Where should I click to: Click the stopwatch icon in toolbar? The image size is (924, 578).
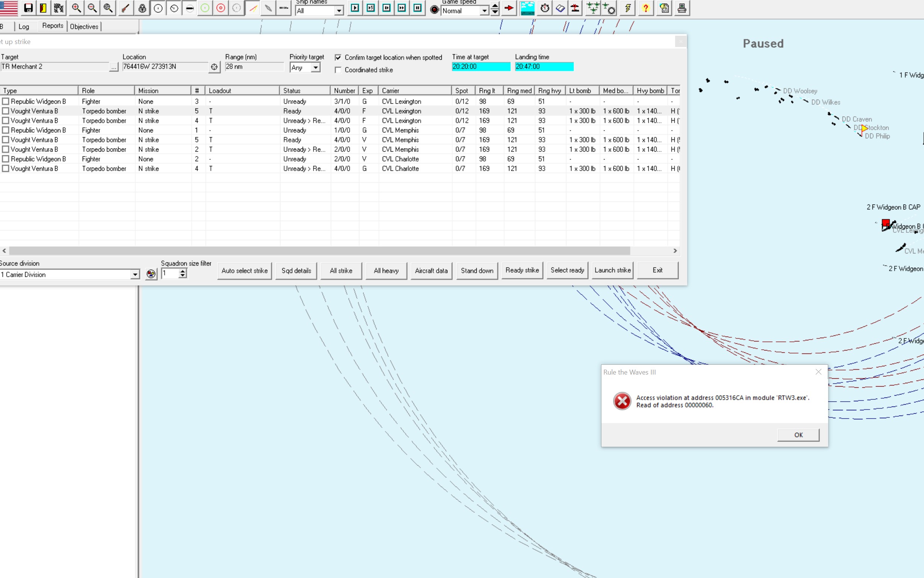coord(545,8)
